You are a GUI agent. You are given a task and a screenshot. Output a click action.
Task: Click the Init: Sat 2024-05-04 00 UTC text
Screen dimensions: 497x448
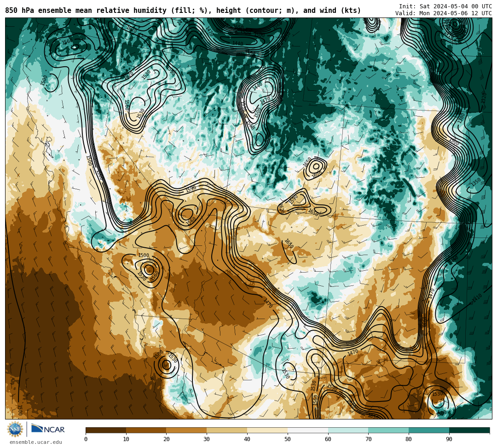445,6
